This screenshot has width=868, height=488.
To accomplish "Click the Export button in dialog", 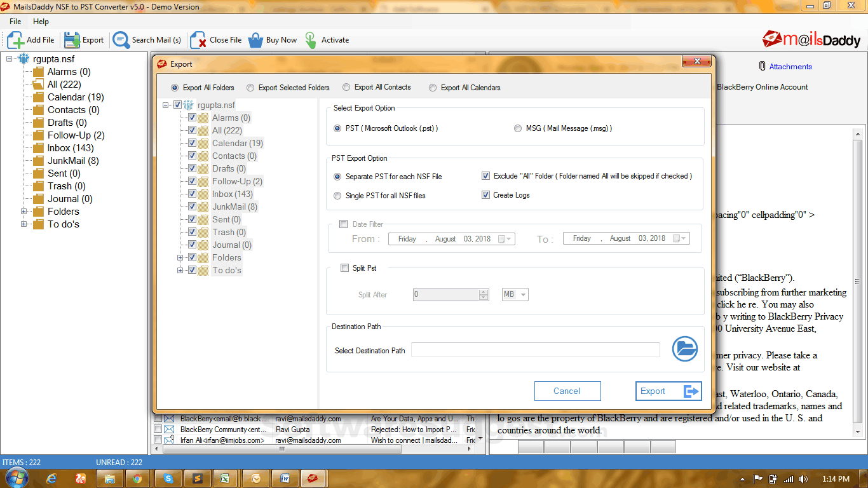I will (668, 391).
